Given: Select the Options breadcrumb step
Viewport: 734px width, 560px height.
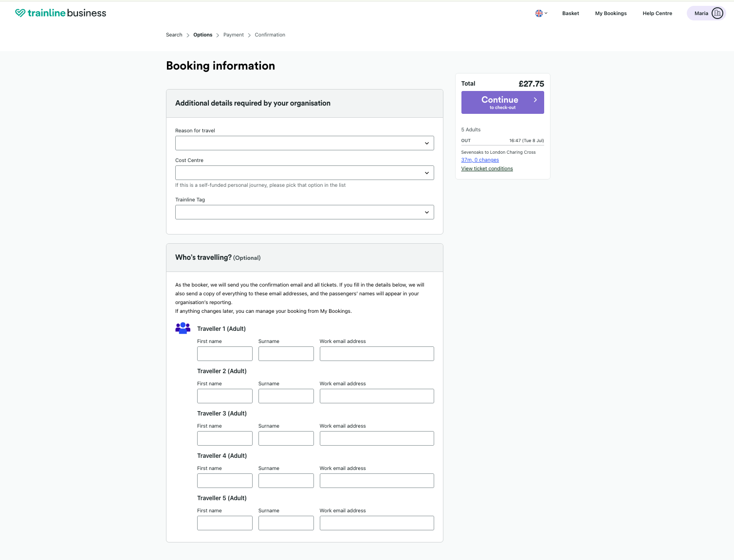Looking at the screenshot, I should click(202, 35).
